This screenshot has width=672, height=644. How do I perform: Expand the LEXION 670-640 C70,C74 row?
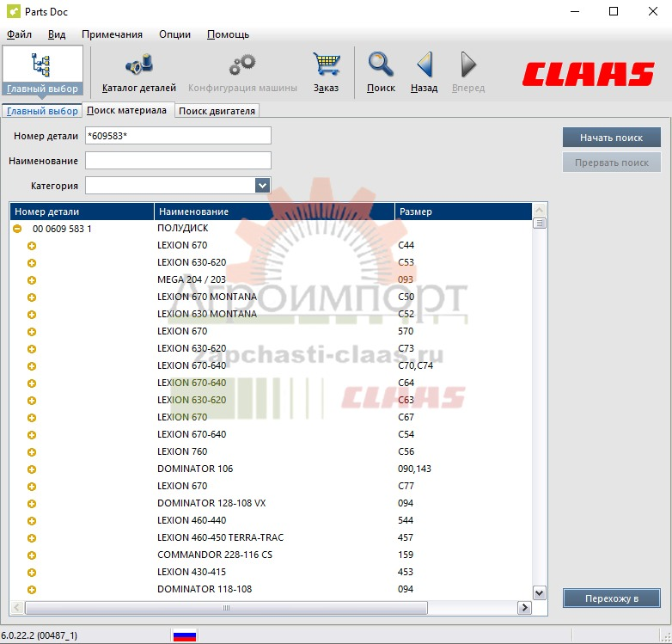32,366
